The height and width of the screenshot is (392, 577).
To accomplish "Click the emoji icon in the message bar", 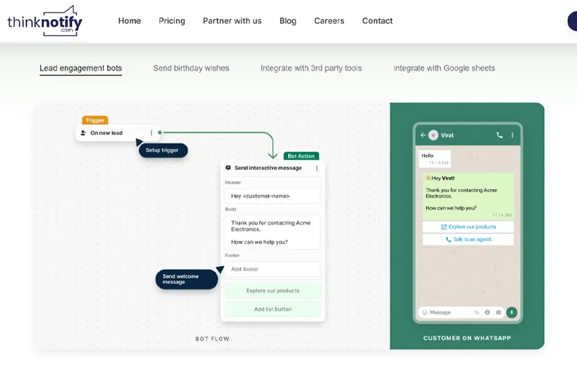I will pyautogui.click(x=425, y=313).
